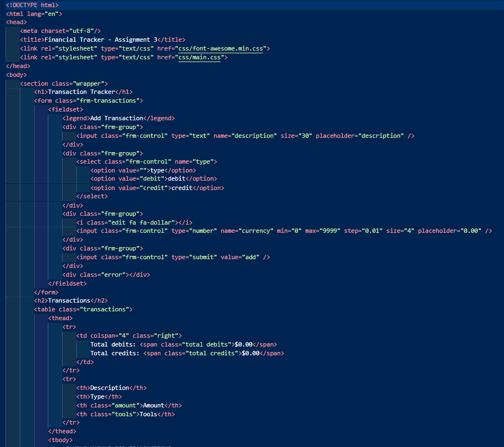Click the meta charset="utf-8" line
The width and height of the screenshot is (504, 447).
(x=60, y=31)
